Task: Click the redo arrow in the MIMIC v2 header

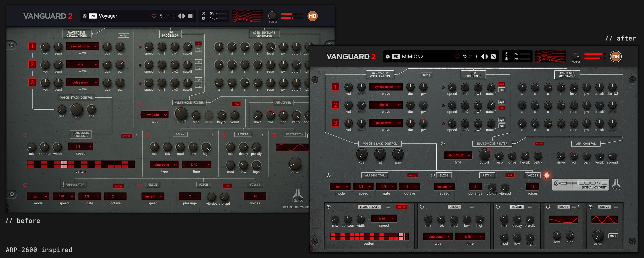Action: click(x=470, y=57)
